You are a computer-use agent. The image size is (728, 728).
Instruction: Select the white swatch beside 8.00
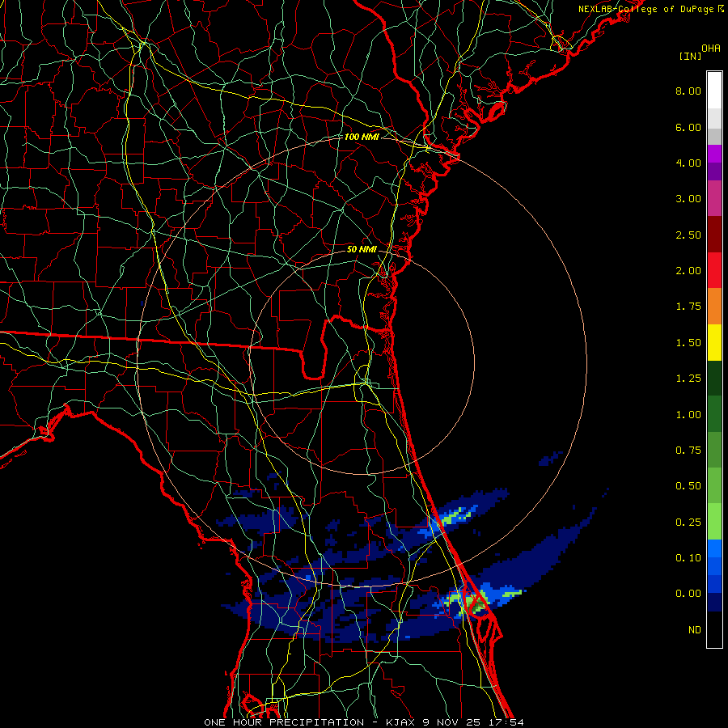pos(714,90)
